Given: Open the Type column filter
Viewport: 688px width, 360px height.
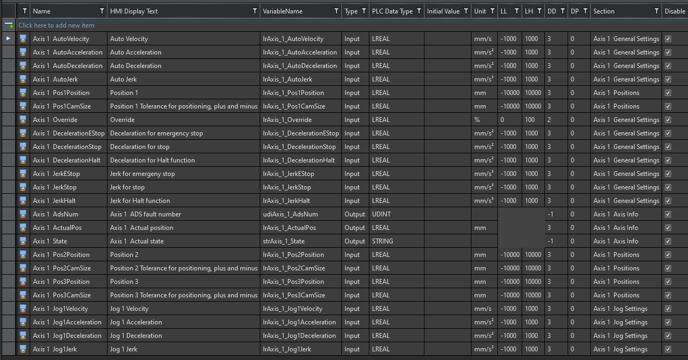Looking at the screenshot, I should (x=364, y=11).
